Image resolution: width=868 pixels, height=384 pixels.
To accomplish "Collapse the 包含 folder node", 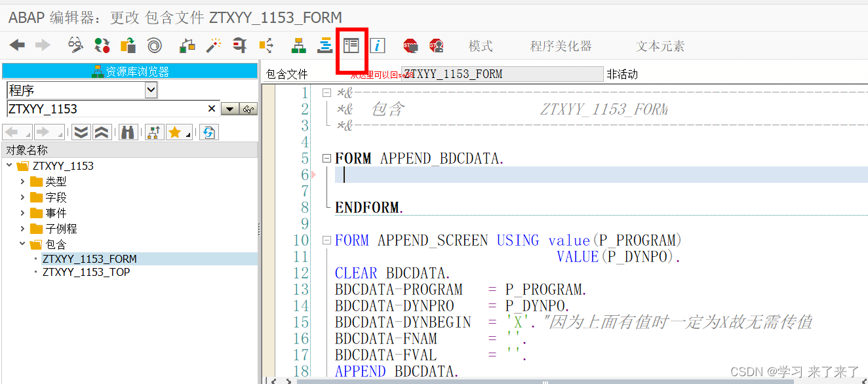I will (x=22, y=244).
